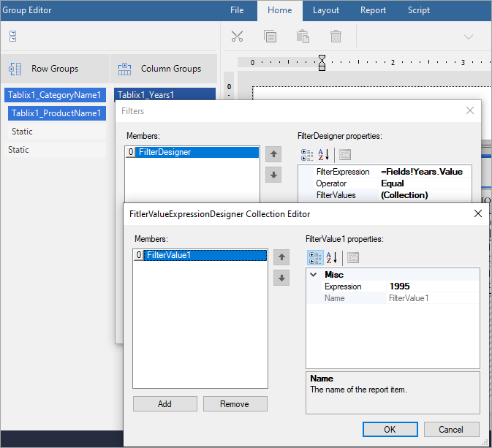This screenshot has width=492, height=448.
Task: Select Categorized view in FilterDesigner properties
Action: point(307,155)
